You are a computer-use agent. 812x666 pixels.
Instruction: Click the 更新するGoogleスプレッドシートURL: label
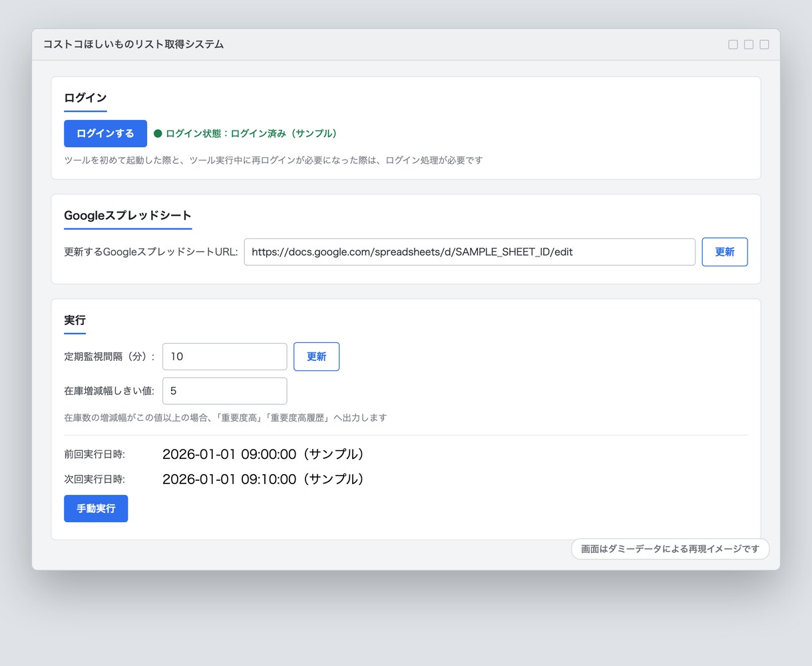(151, 252)
